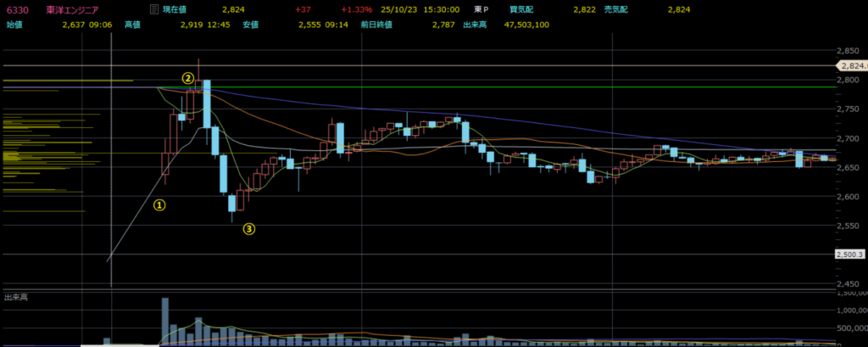Click the tallest volume bar in volume panel
This screenshot has width=868, height=347.
(165, 322)
